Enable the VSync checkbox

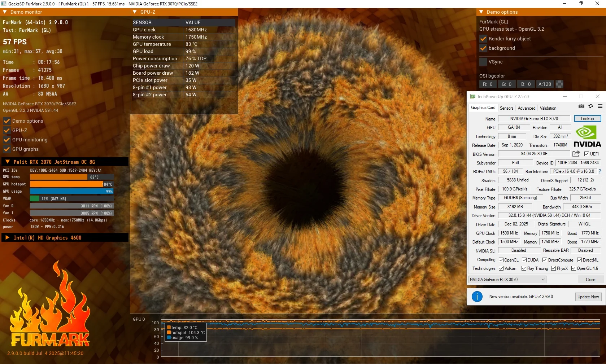(x=483, y=62)
